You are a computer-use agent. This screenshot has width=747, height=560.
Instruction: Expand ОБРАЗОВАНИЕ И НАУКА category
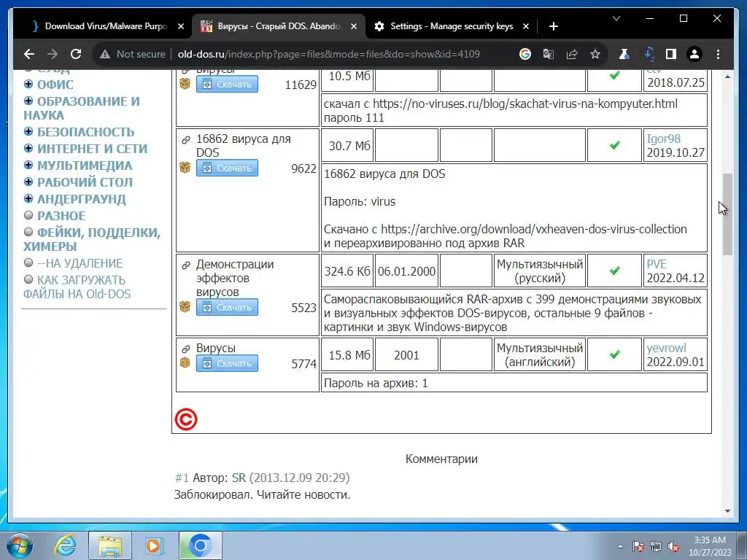28,101
